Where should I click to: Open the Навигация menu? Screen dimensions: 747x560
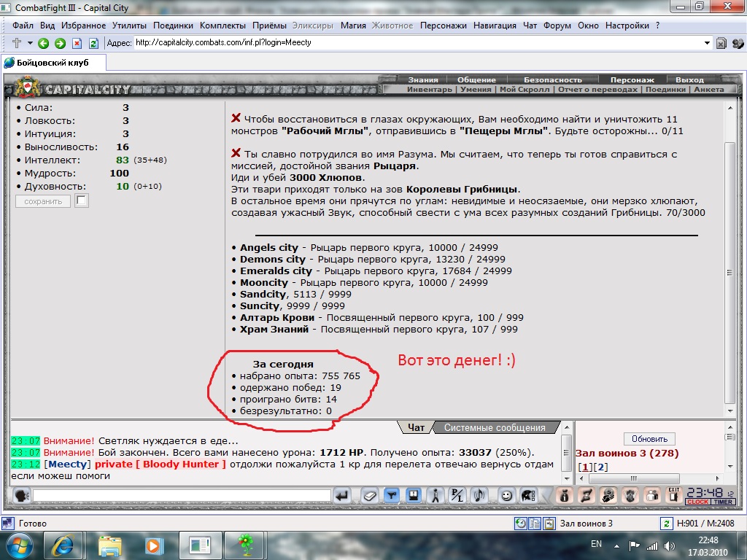[495, 26]
